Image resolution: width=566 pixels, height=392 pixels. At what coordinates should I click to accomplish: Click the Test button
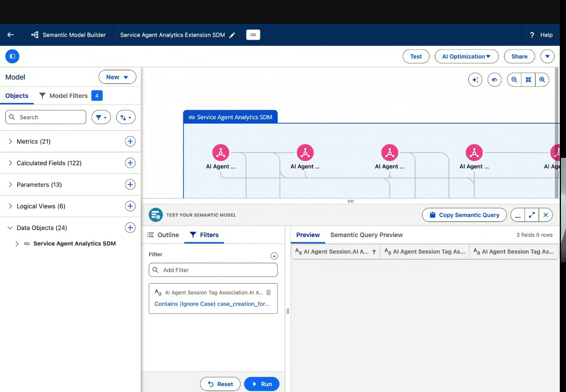click(x=416, y=56)
